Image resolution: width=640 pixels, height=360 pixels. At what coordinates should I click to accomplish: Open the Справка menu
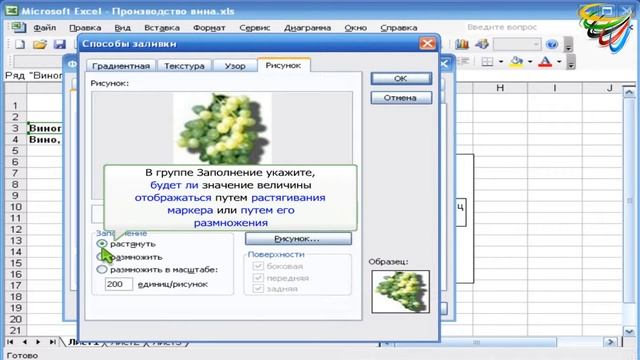pos(399,28)
